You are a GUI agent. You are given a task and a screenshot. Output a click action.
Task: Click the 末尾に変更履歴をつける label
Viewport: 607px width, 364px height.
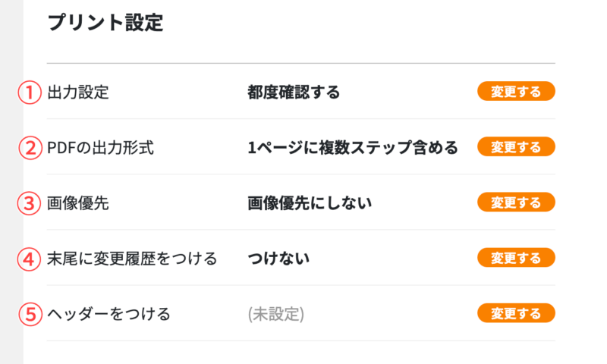tap(132, 259)
